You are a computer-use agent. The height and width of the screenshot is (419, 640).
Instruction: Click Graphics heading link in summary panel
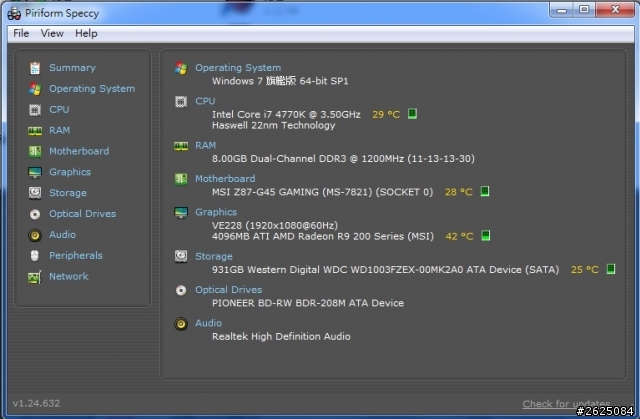click(216, 212)
